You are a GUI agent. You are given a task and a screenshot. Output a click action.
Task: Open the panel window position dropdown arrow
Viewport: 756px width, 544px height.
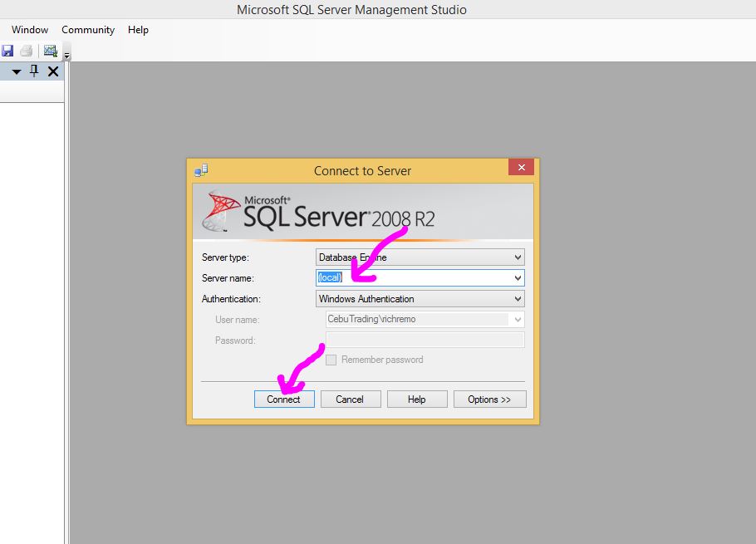click(x=16, y=72)
